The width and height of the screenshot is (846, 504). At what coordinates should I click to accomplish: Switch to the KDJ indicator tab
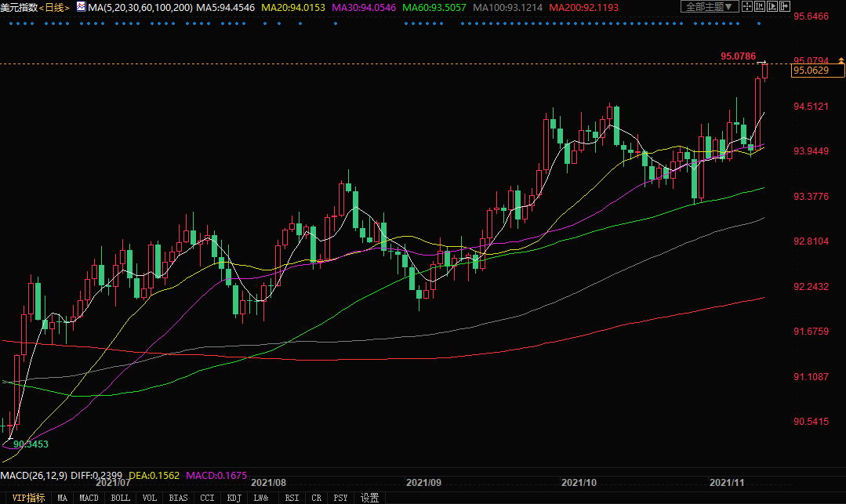tap(234, 498)
